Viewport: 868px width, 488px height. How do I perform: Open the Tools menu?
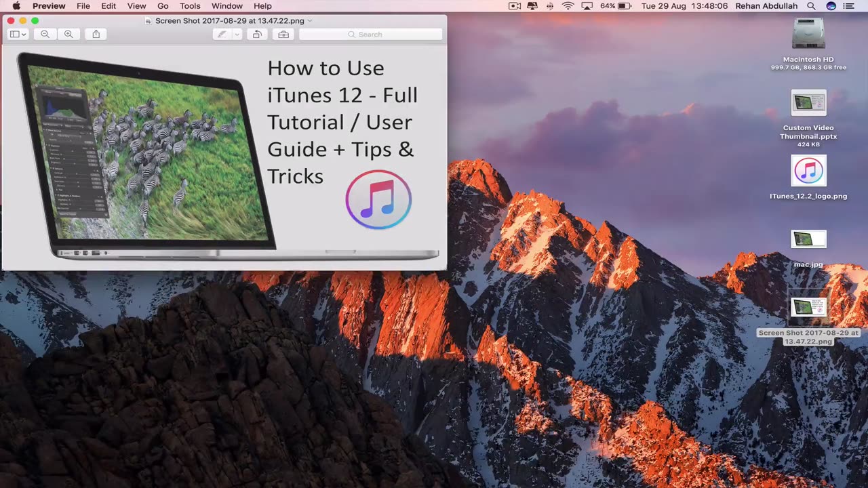tap(190, 6)
